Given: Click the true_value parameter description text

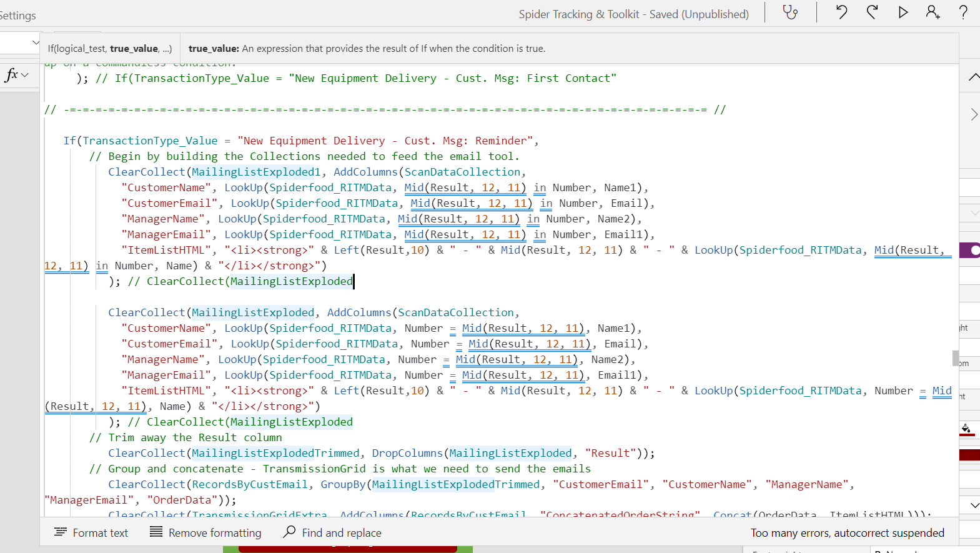Looking at the screenshot, I should coord(367,48).
